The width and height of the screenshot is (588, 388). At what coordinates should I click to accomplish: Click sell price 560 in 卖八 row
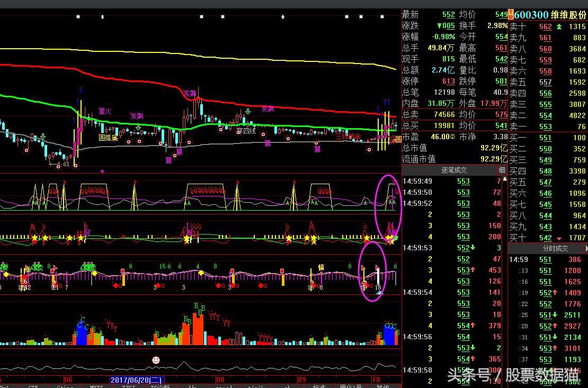546,49
